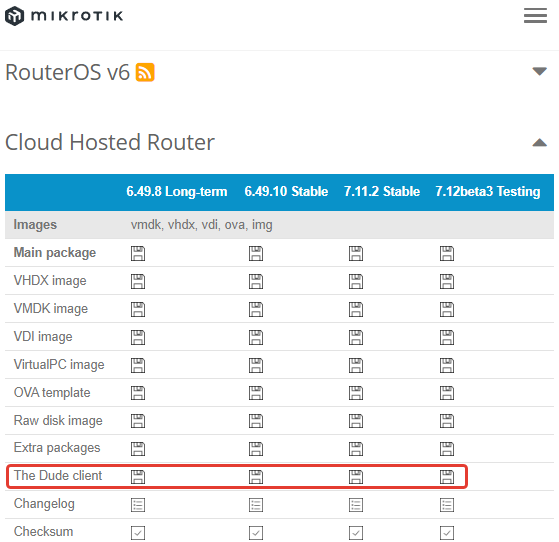Image resolution: width=559 pixels, height=542 pixels.
Task: Collapse the Cloud Hosted Router section
Action: (x=539, y=143)
